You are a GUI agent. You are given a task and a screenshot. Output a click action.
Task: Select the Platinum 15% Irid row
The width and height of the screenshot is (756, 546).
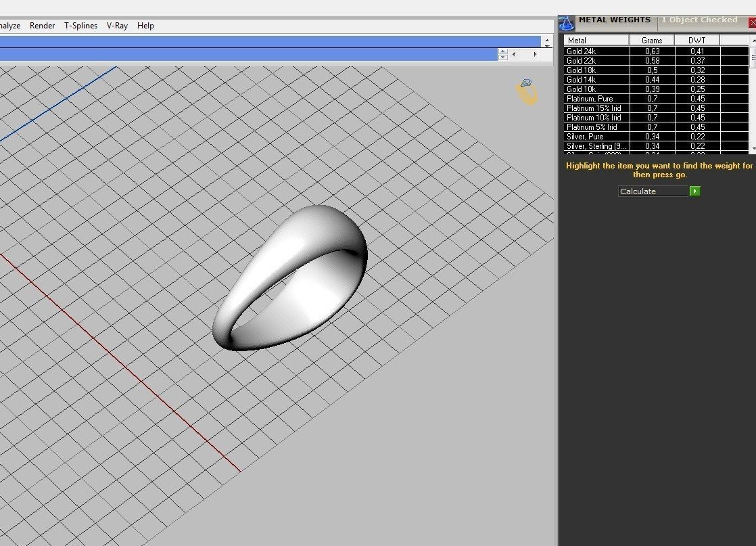click(657, 108)
